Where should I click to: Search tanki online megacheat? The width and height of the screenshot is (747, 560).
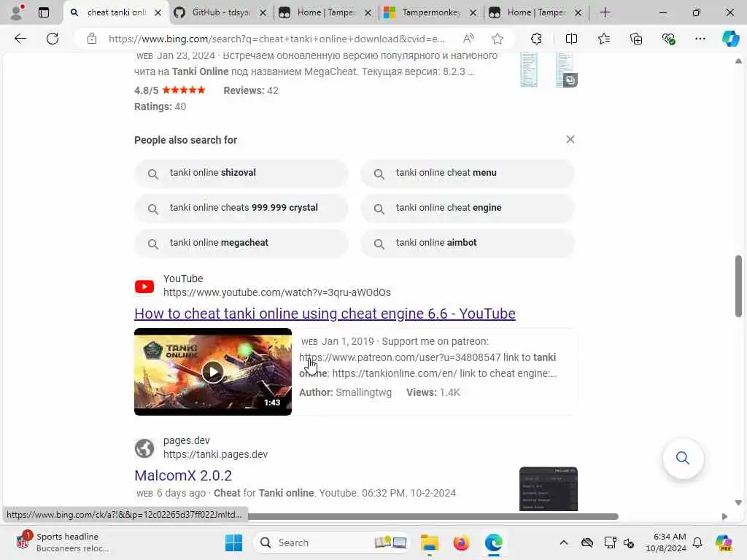241,243
